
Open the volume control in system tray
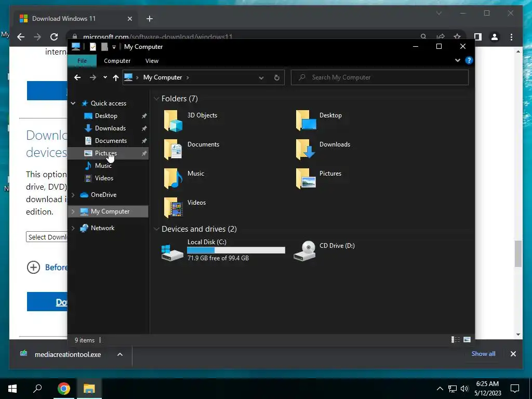[x=464, y=389]
